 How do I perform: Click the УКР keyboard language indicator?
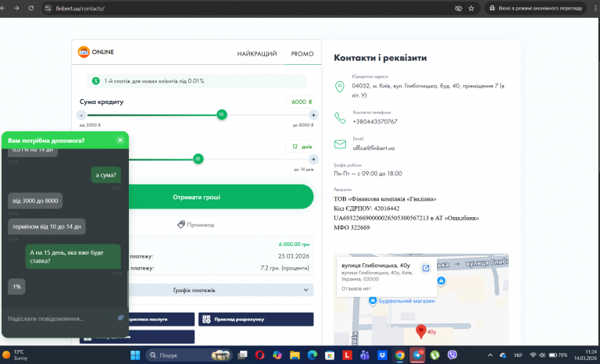pyautogui.click(x=518, y=355)
